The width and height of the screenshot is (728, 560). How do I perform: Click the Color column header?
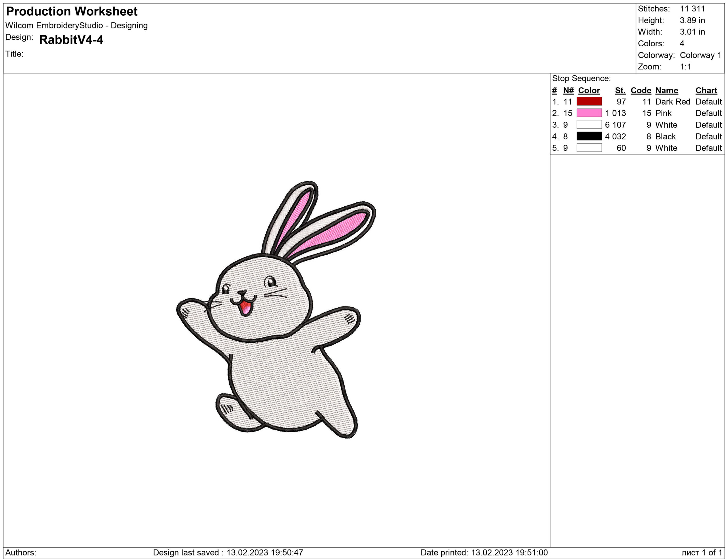pos(589,91)
